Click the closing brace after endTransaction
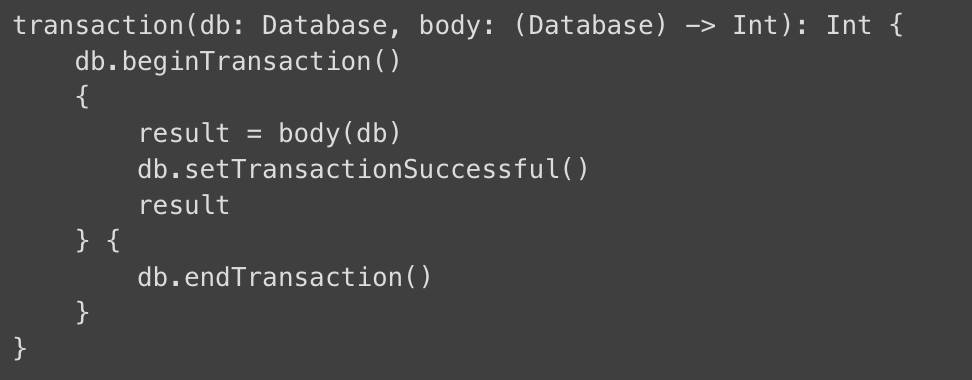The image size is (972, 380). tap(82, 312)
